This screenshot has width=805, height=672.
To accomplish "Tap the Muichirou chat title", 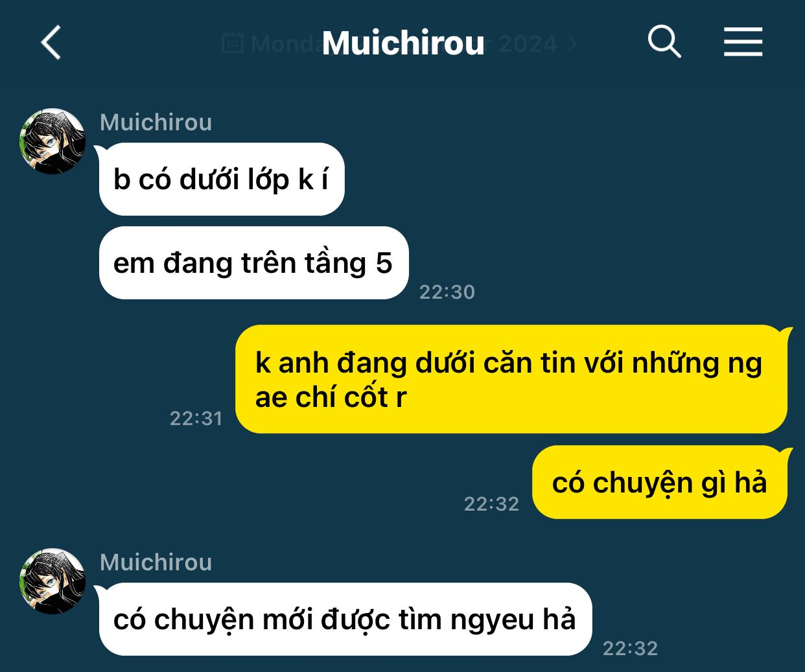I will (403, 43).
